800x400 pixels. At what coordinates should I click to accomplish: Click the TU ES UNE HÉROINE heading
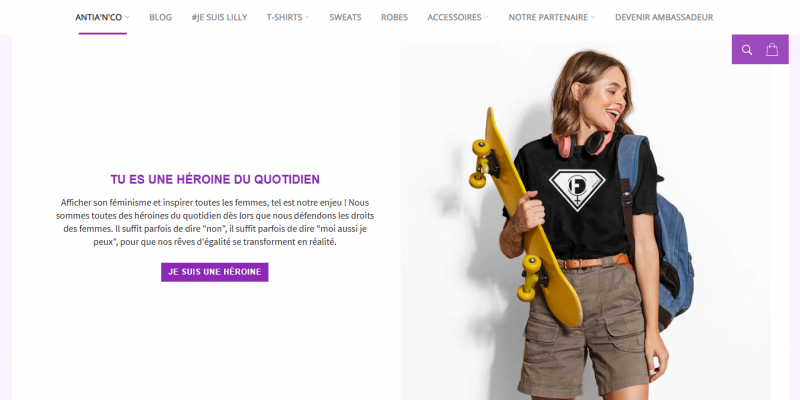(x=215, y=179)
